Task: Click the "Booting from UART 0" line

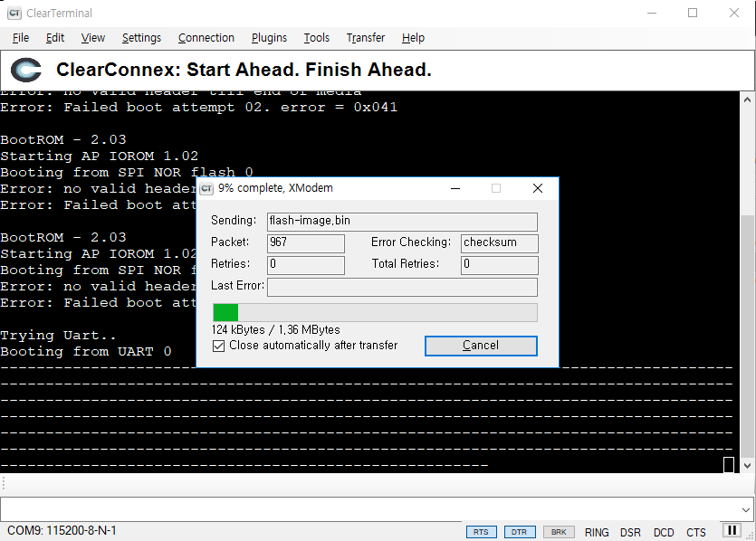Action: pos(86,352)
